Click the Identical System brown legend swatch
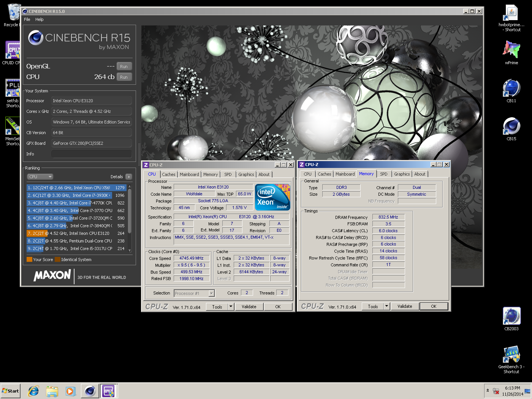 pyautogui.click(x=58, y=260)
